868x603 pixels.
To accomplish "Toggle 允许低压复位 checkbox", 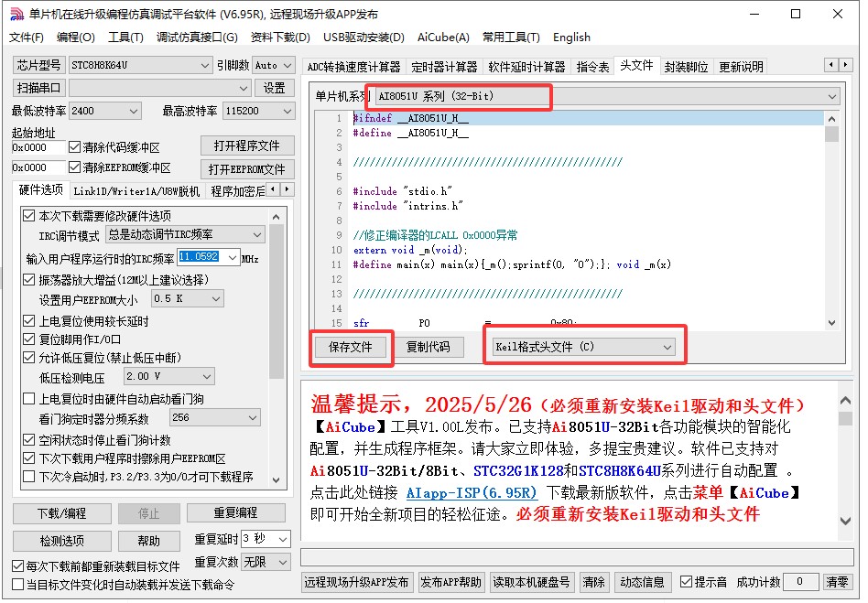I will click(28, 358).
